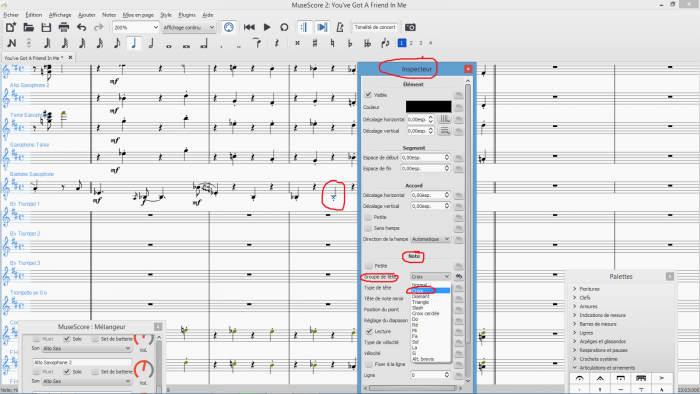Image resolution: width=700 pixels, height=394 pixels.
Task: Toggle pan score during playback icon
Action: point(322,27)
